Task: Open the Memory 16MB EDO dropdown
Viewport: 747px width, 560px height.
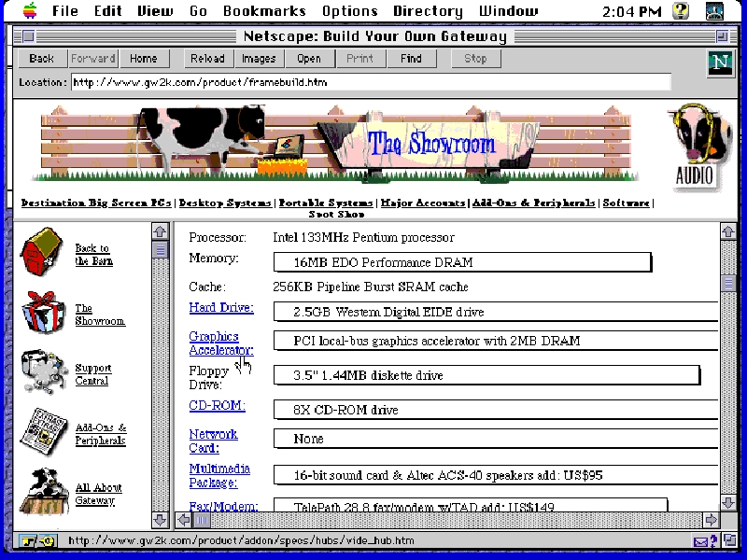Action: click(462, 262)
